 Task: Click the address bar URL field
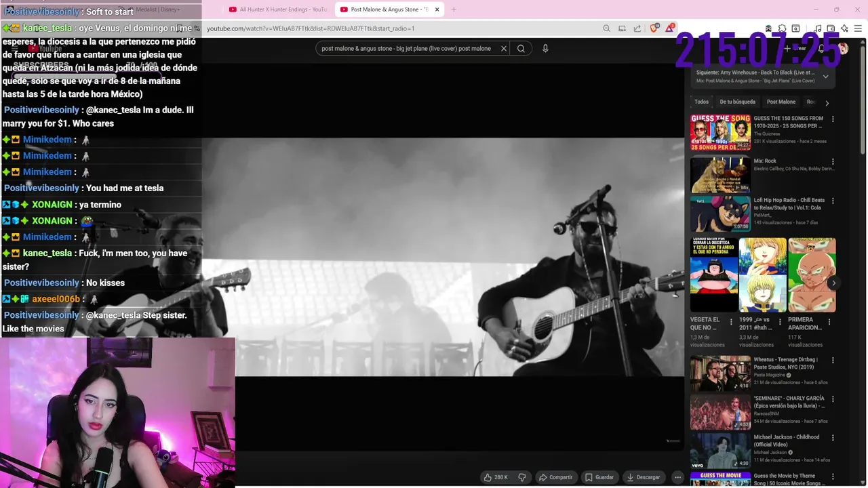pos(400,28)
